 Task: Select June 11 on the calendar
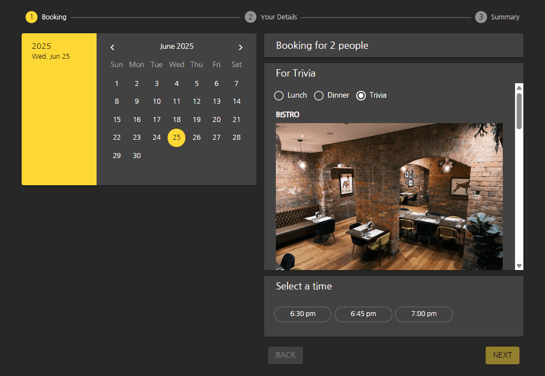(x=177, y=101)
